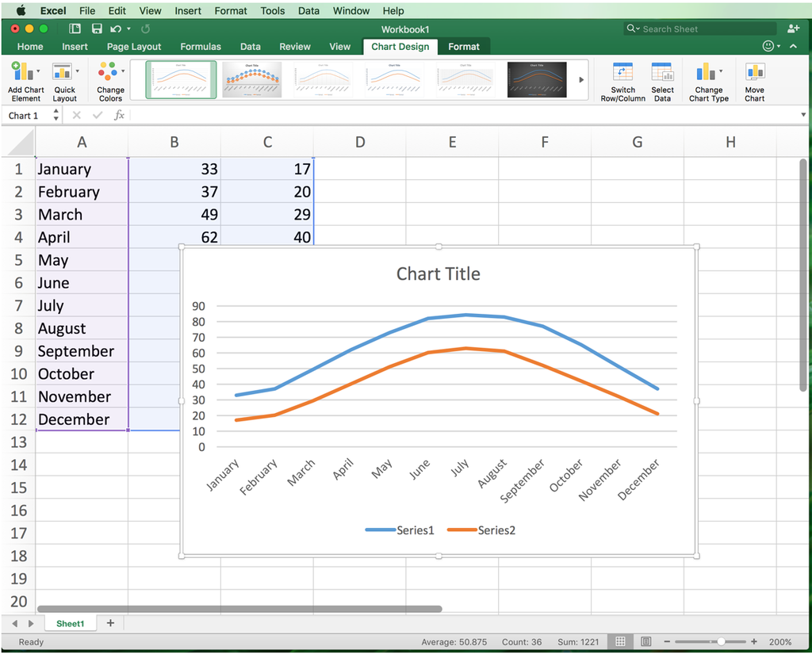Screen dimensions: 812x654
Task: Add a new sheet with plus button
Action: (110, 623)
